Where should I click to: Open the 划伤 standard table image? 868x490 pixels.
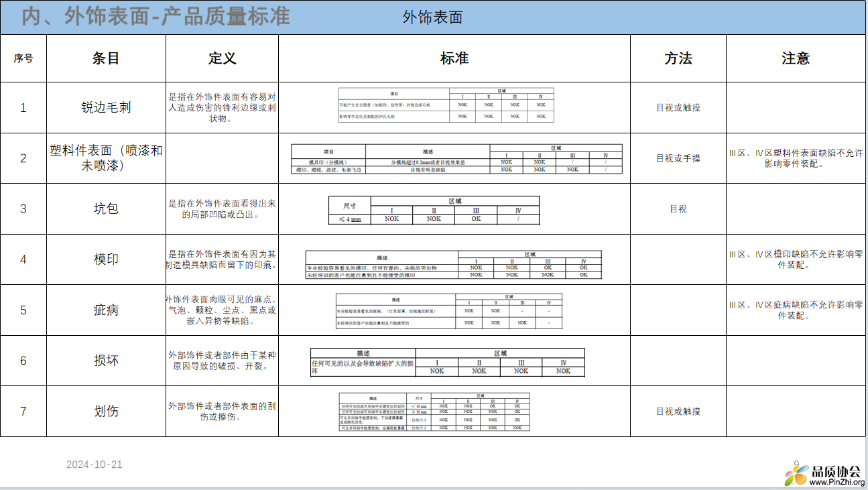click(x=434, y=412)
